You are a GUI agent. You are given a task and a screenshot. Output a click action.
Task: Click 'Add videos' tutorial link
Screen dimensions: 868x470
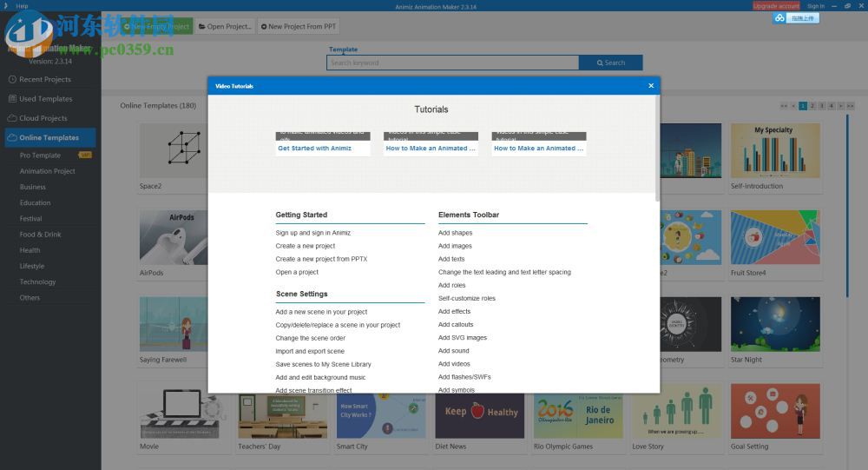(454, 364)
